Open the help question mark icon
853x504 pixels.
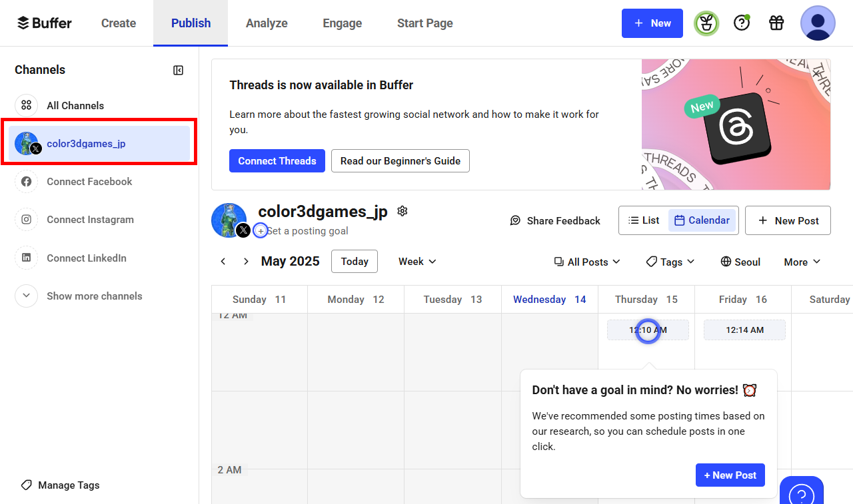coord(742,23)
